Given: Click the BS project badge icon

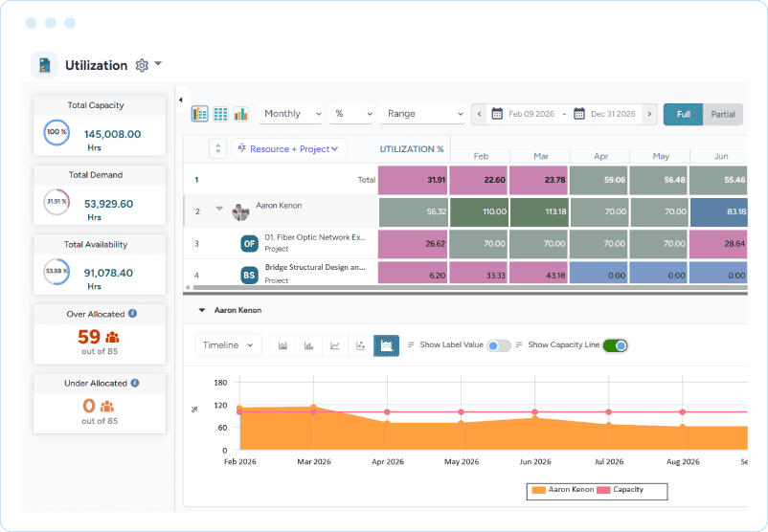Looking at the screenshot, I should (x=249, y=275).
